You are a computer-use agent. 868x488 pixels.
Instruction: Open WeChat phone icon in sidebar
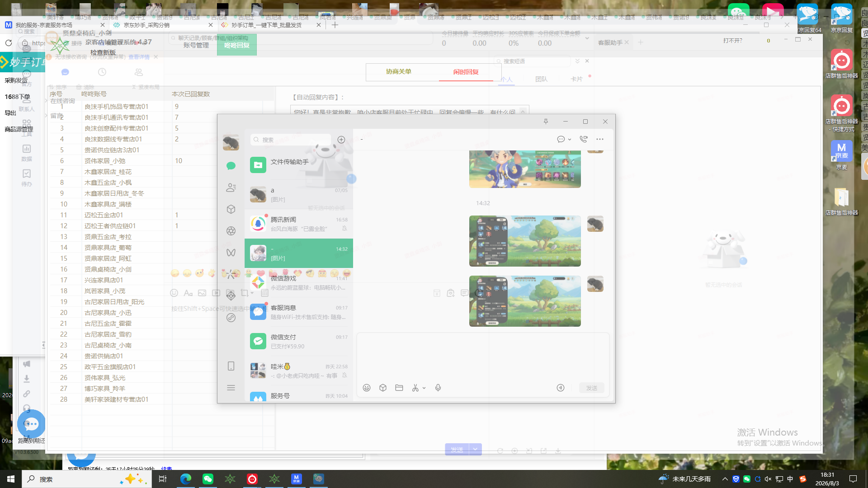(231, 366)
